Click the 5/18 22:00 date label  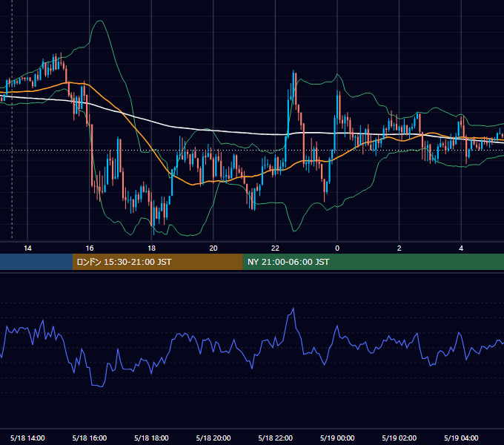(276, 438)
